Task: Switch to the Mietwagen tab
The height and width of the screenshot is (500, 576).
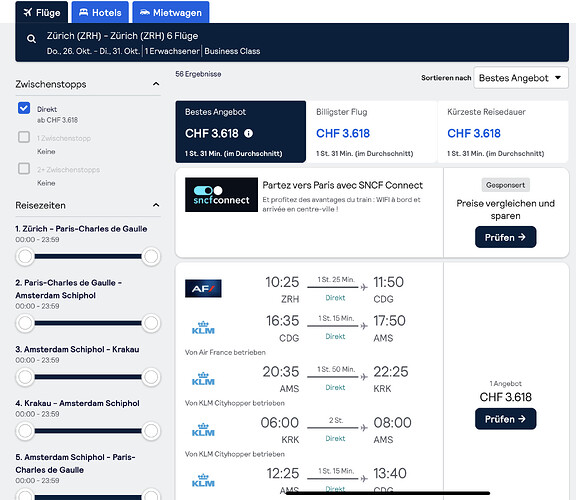Action: pos(171,12)
